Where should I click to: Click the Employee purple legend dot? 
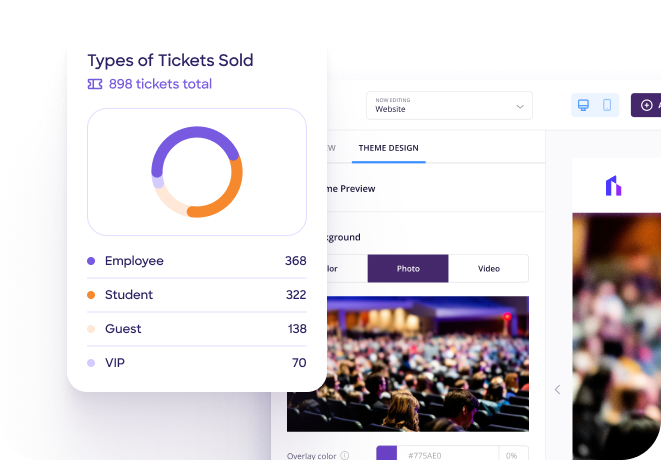click(91, 261)
